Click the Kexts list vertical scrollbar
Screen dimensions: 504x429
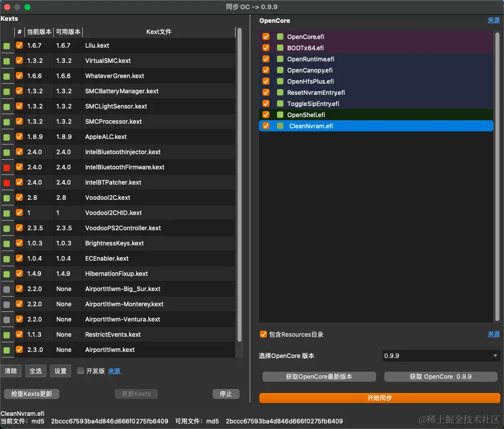[x=239, y=185]
